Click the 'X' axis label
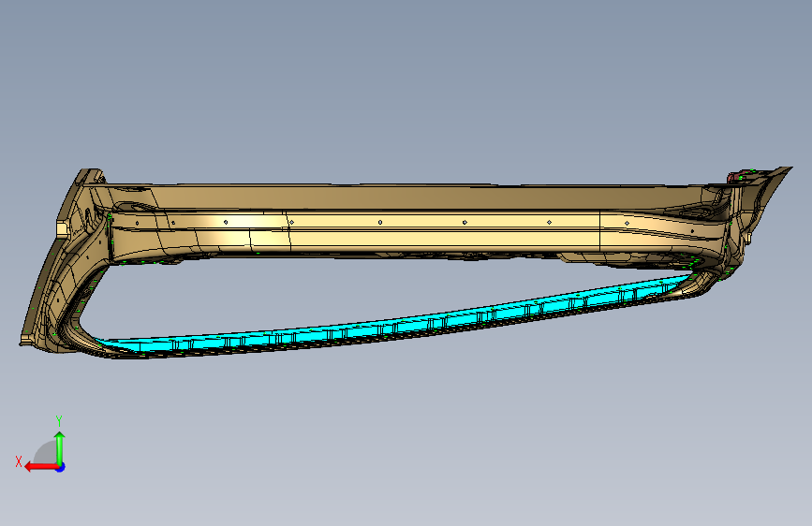The width and height of the screenshot is (812, 526). tap(19, 461)
